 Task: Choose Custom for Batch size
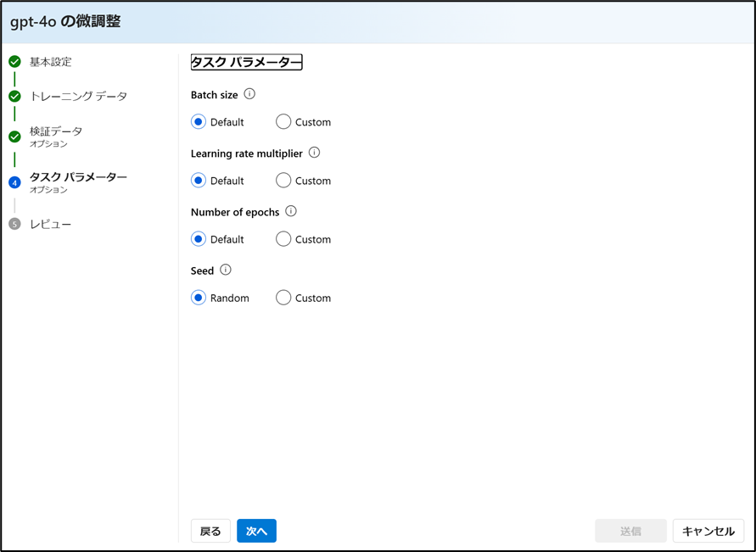tap(283, 122)
